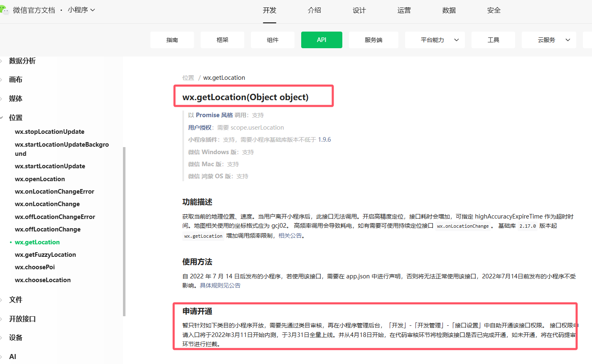The height and width of the screenshot is (364, 592).
Task: Open the 框架 section
Action: [222, 40]
